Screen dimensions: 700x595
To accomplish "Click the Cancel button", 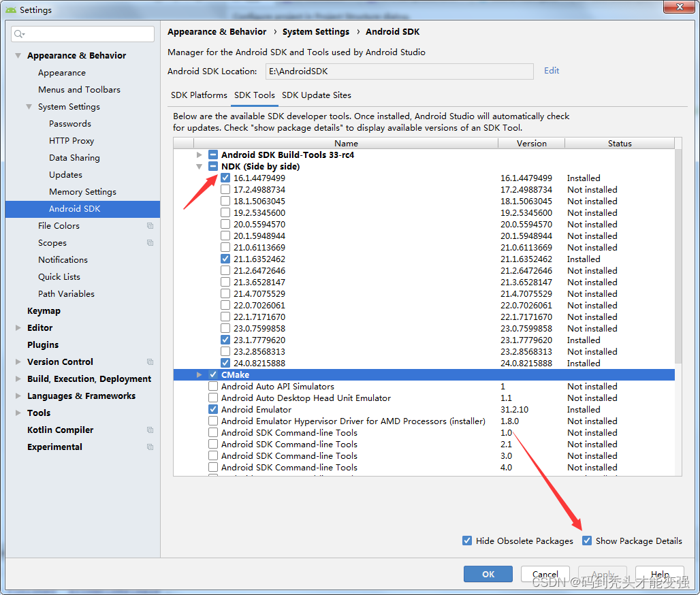I will [x=545, y=574].
